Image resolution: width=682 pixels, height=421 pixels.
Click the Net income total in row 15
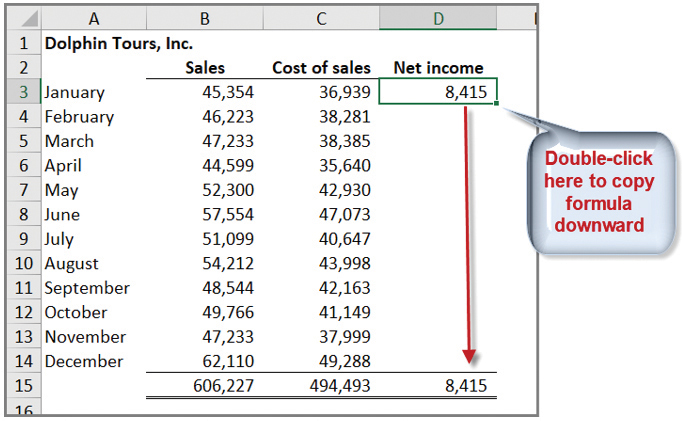pos(438,386)
